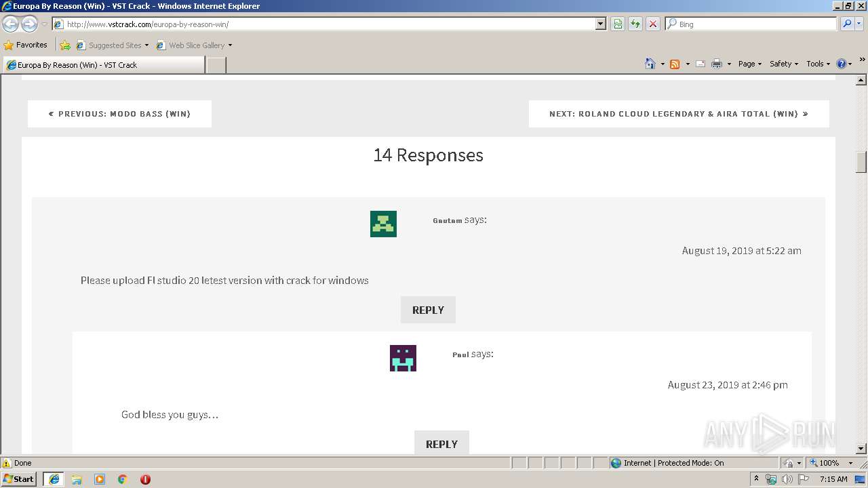Click the red Opera-style taskbar icon
The image size is (868, 488).
click(145, 479)
